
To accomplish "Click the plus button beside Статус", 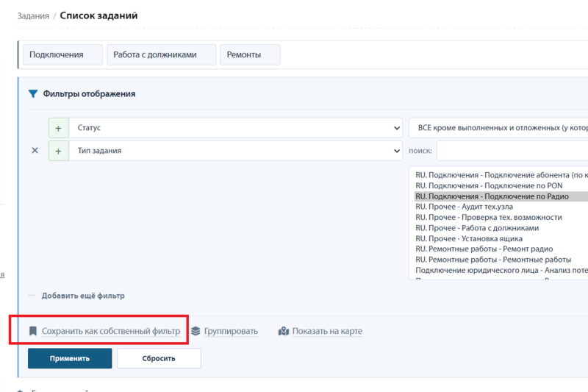I will coord(59,128).
